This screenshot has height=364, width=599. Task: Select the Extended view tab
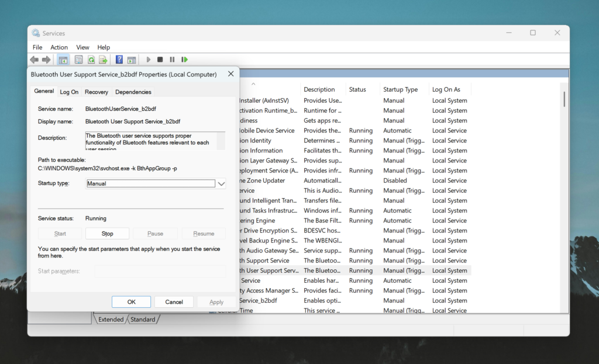[x=111, y=320]
